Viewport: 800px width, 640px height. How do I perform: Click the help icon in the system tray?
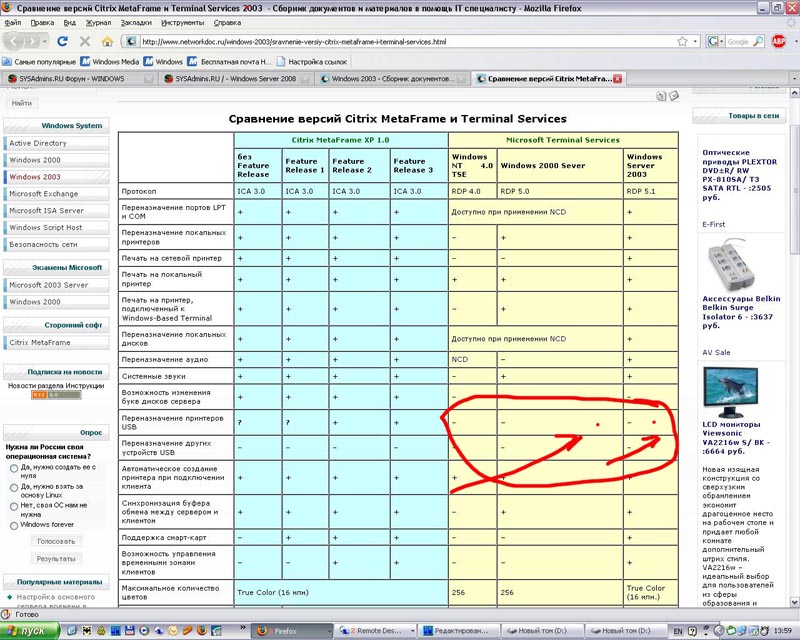(x=692, y=631)
